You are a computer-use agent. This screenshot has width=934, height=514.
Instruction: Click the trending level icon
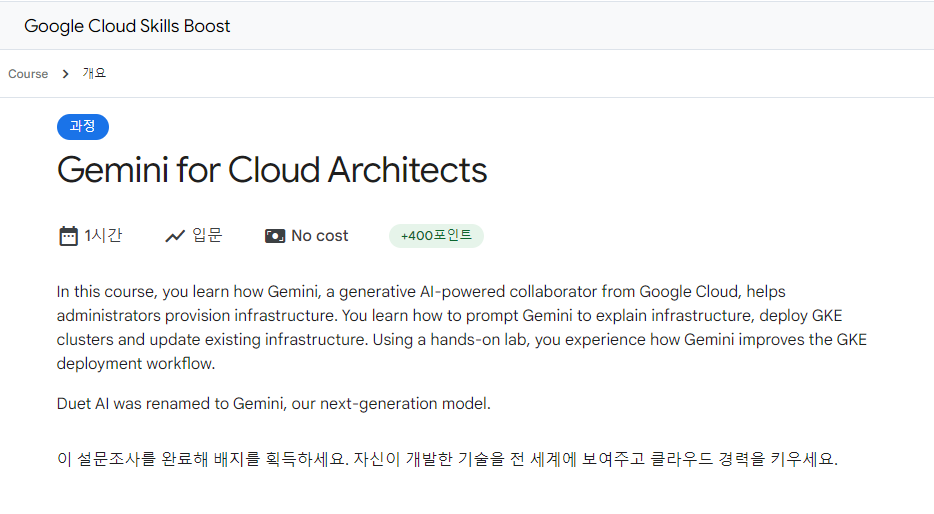click(x=175, y=236)
